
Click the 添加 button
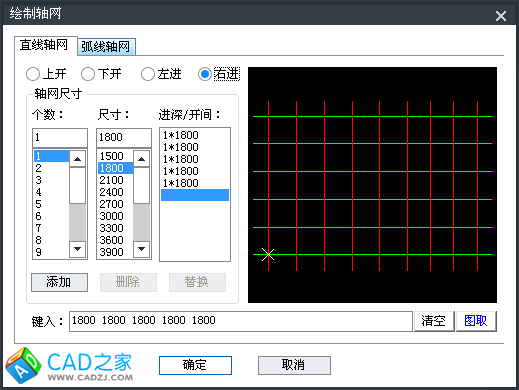click(x=59, y=282)
